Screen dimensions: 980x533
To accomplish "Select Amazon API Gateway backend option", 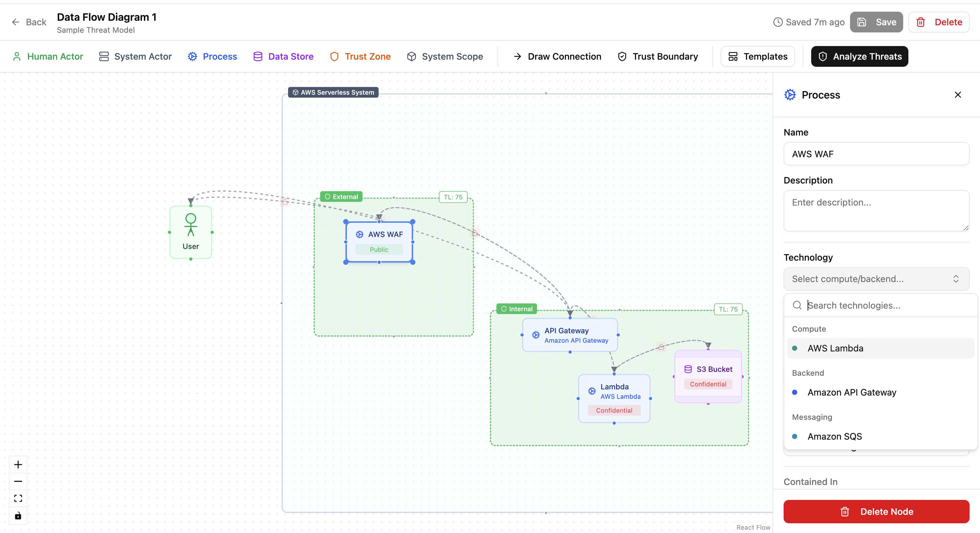I will (x=851, y=392).
